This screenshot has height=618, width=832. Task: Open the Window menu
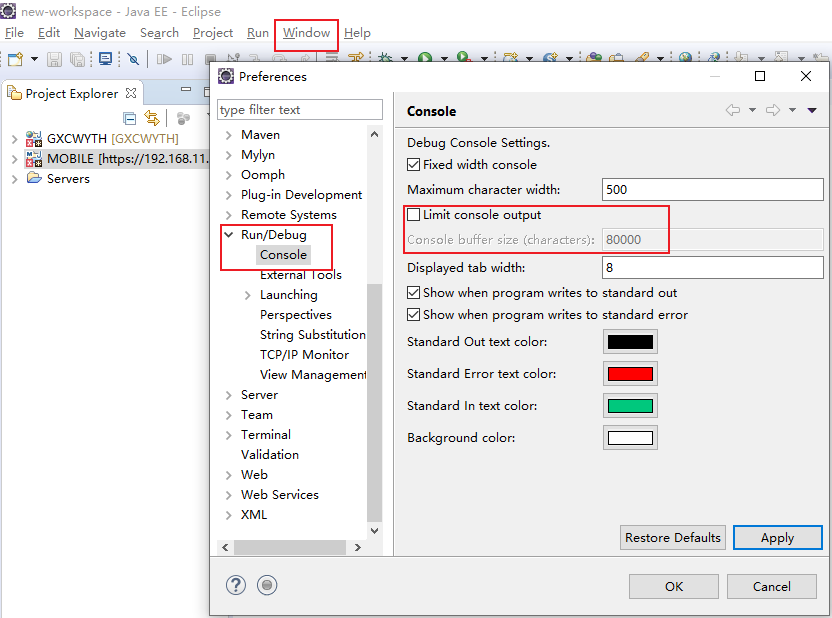click(306, 33)
